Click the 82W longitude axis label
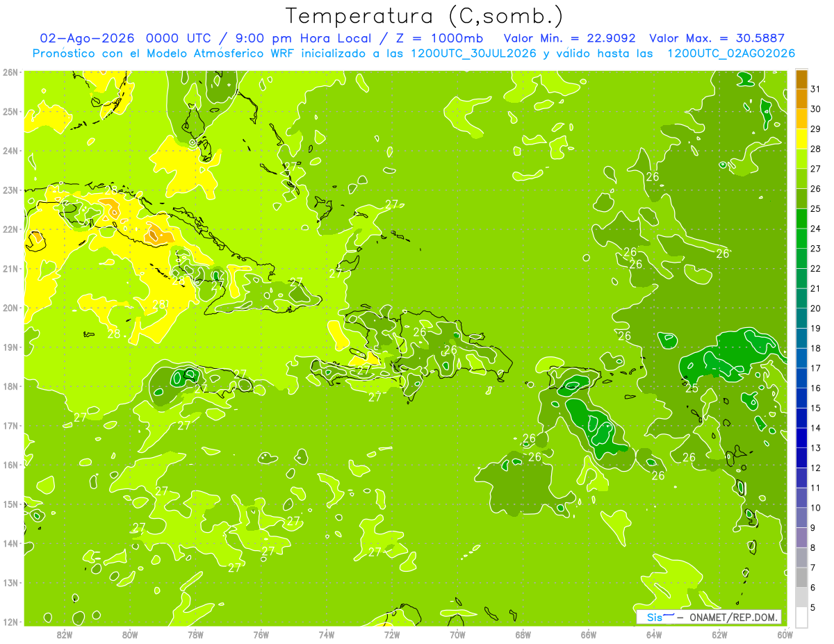 tap(65, 634)
